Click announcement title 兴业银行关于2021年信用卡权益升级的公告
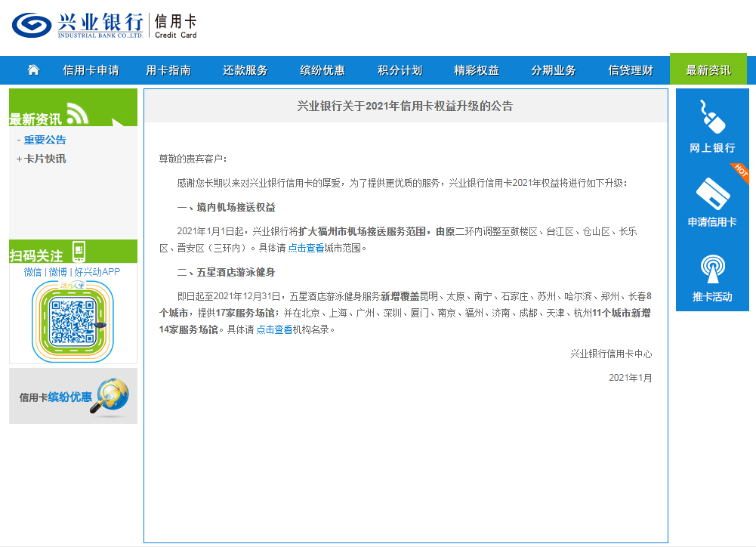Screen dimensions: 756x547 pyautogui.click(x=405, y=106)
